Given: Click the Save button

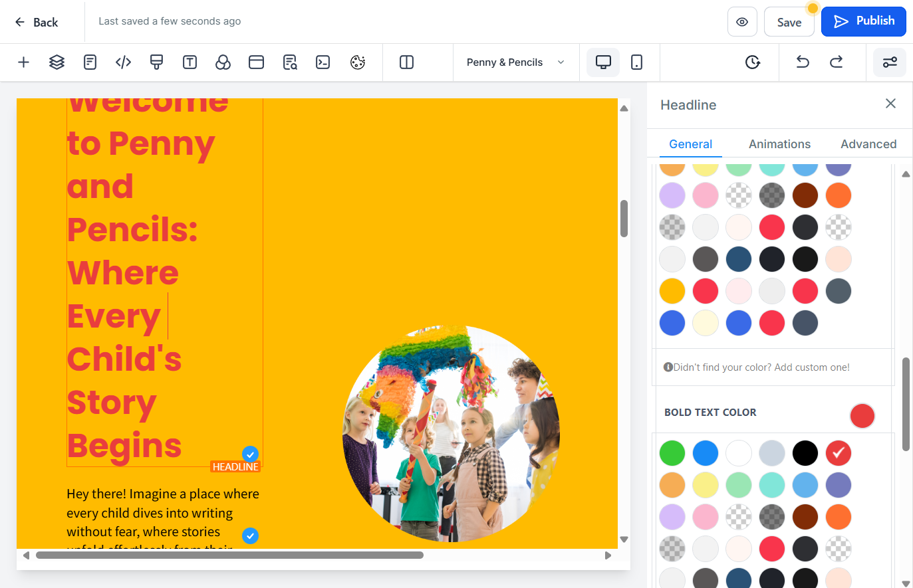Looking at the screenshot, I should click(x=789, y=22).
